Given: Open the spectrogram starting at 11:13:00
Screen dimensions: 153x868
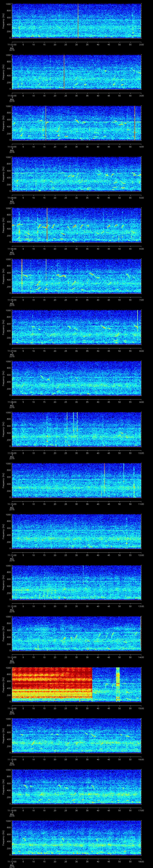Looking at the screenshot, I should 77,633.
